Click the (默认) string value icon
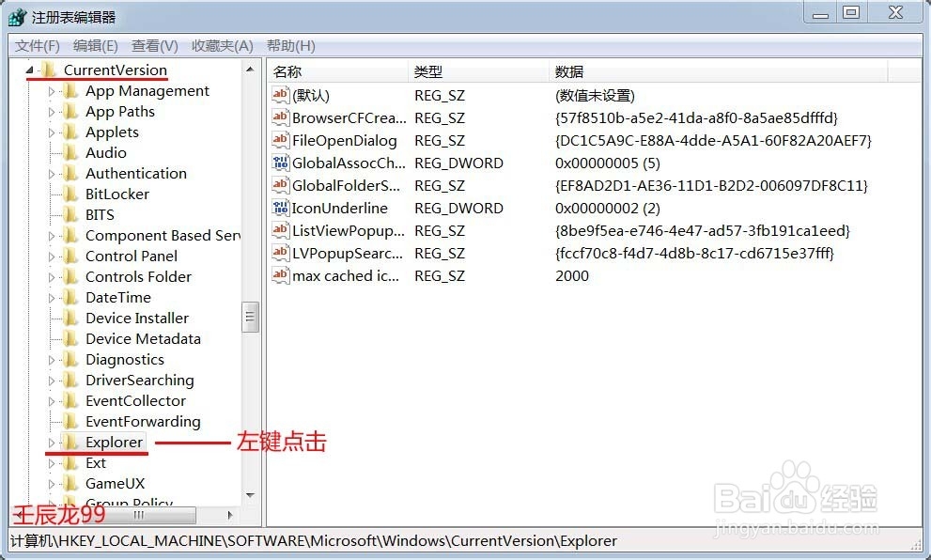 coord(280,95)
